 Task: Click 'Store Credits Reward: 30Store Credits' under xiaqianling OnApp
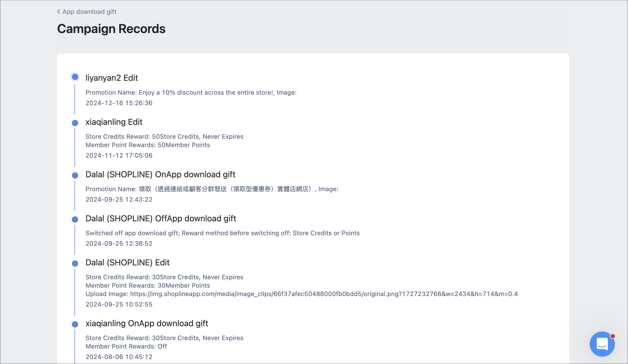pyautogui.click(x=164, y=338)
